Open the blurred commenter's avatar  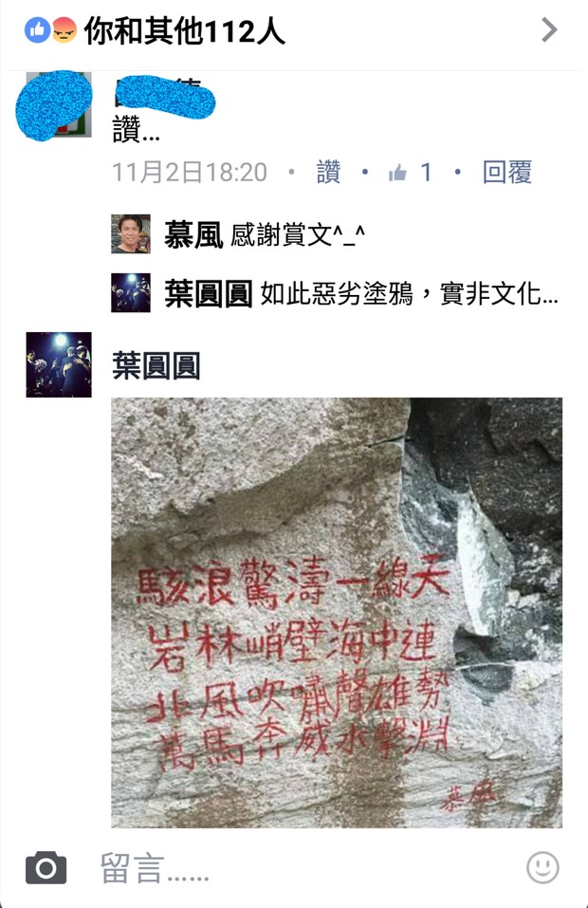pyautogui.click(x=54, y=105)
